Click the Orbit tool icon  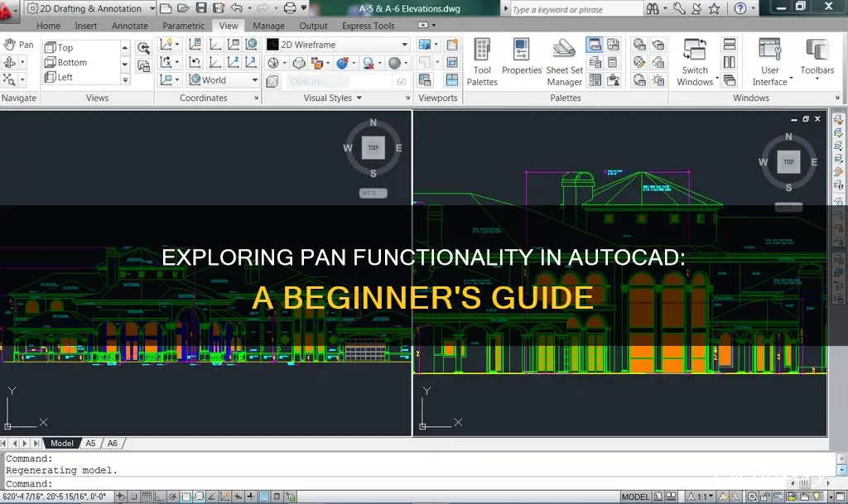coord(9,63)
